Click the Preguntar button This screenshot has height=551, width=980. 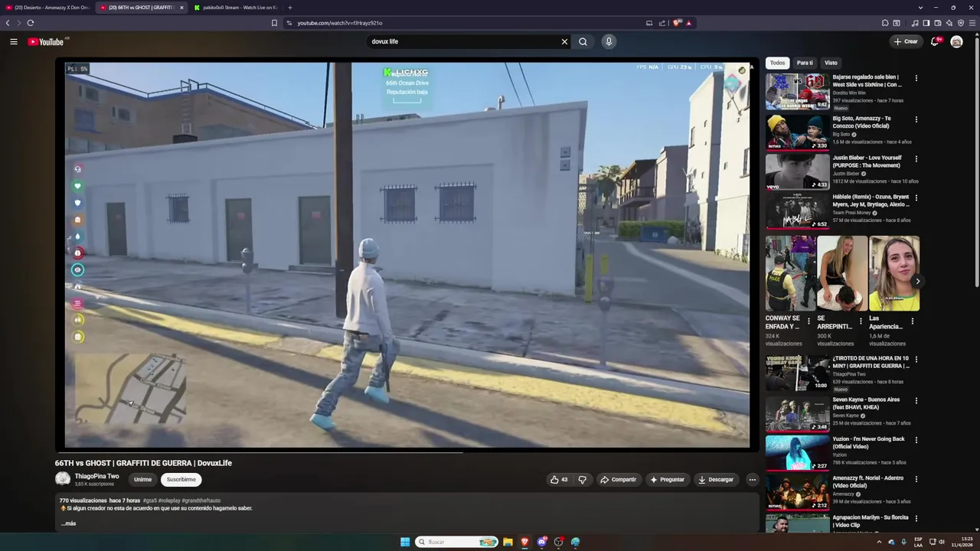pyautogui.click(x=667, y=480)
